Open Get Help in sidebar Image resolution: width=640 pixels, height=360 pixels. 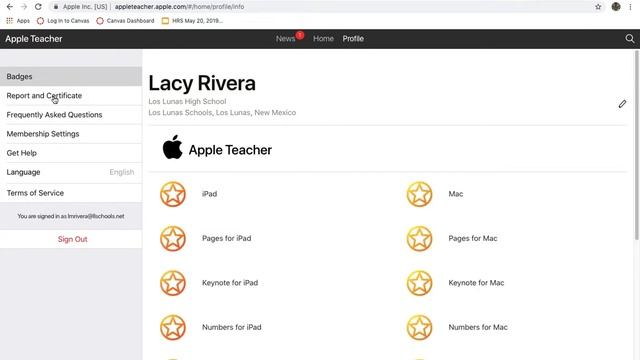pos(71,153)
